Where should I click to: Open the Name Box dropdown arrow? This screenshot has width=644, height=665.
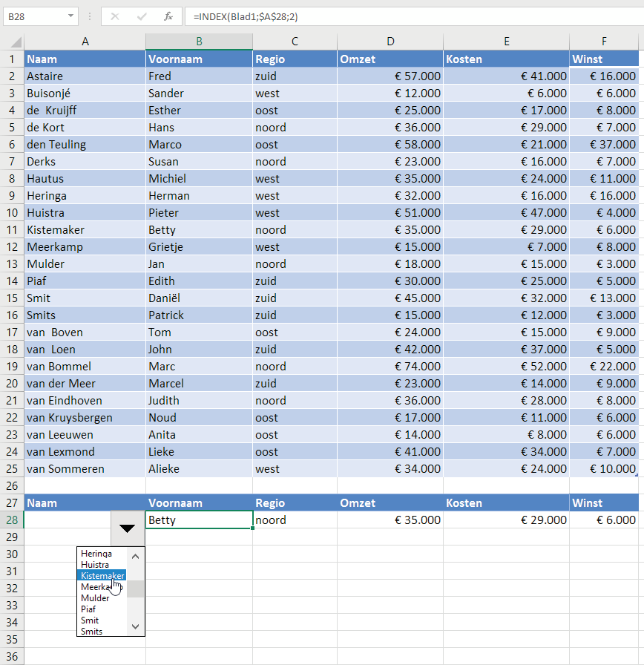pyautogui.click(x=70, y=16)
